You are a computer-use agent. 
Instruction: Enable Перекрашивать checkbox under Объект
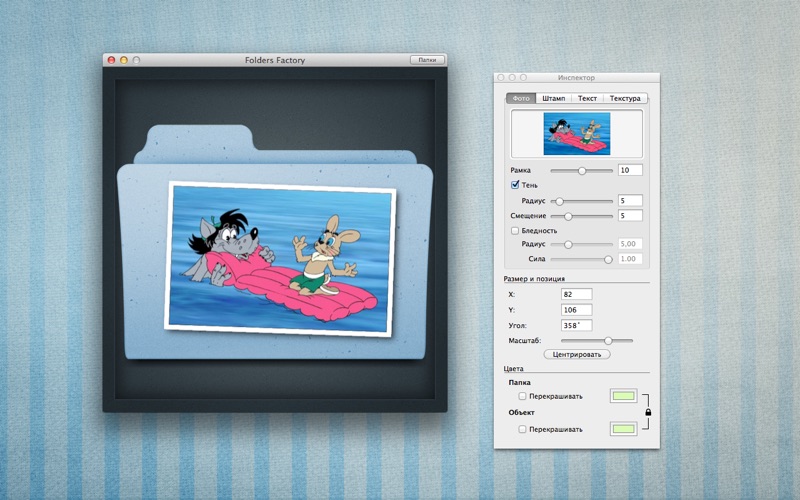point(522,429)
